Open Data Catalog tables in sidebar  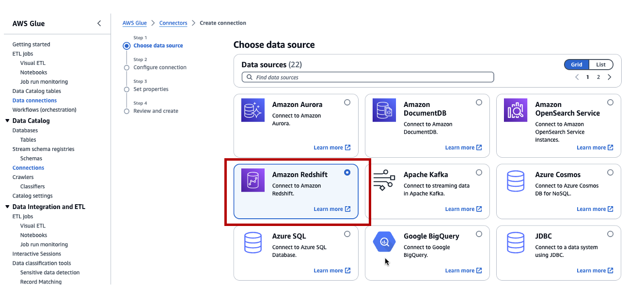point(37,91)
